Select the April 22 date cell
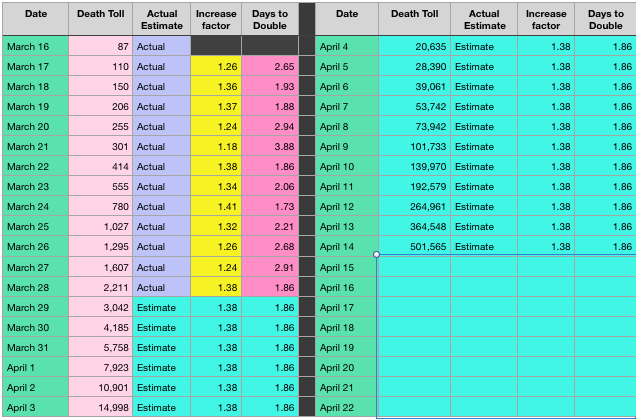The image size is (636, 419). click(x=347, y=407)
